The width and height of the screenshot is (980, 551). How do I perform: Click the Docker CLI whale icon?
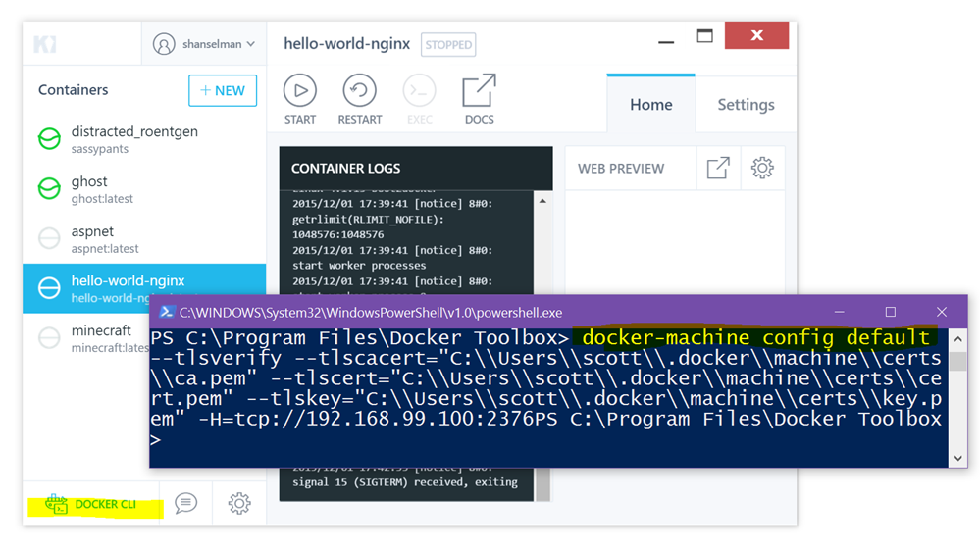[56, 504]
